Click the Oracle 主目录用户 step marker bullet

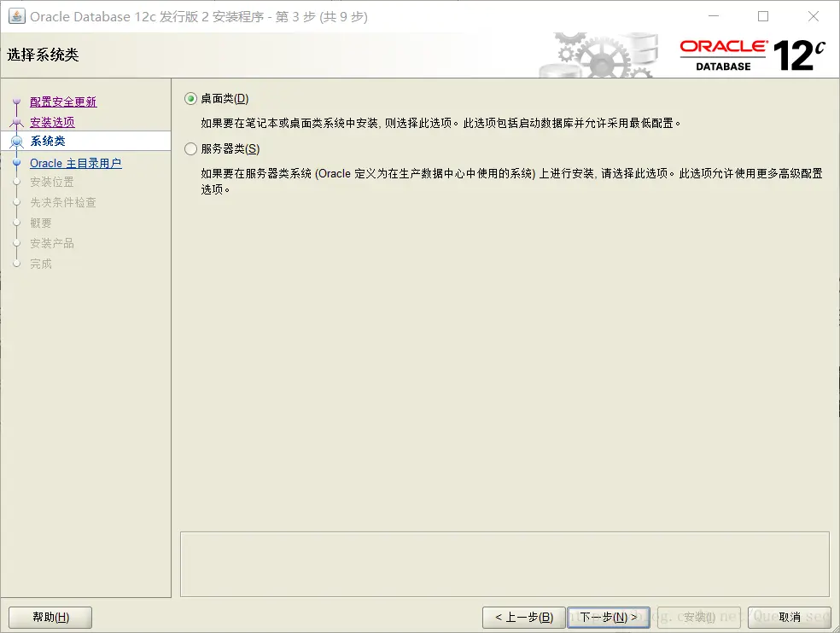16,162
